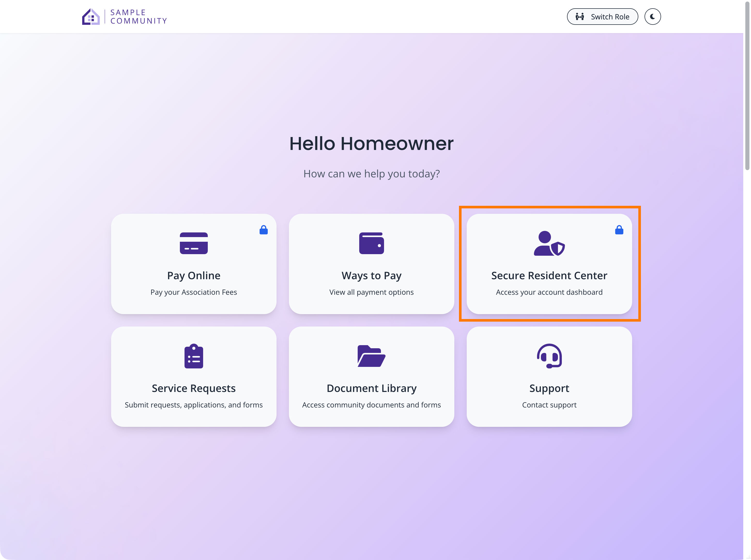
Task: Click 'Submit requests, applications, and forms' text
Action: (x=194, y=405)
